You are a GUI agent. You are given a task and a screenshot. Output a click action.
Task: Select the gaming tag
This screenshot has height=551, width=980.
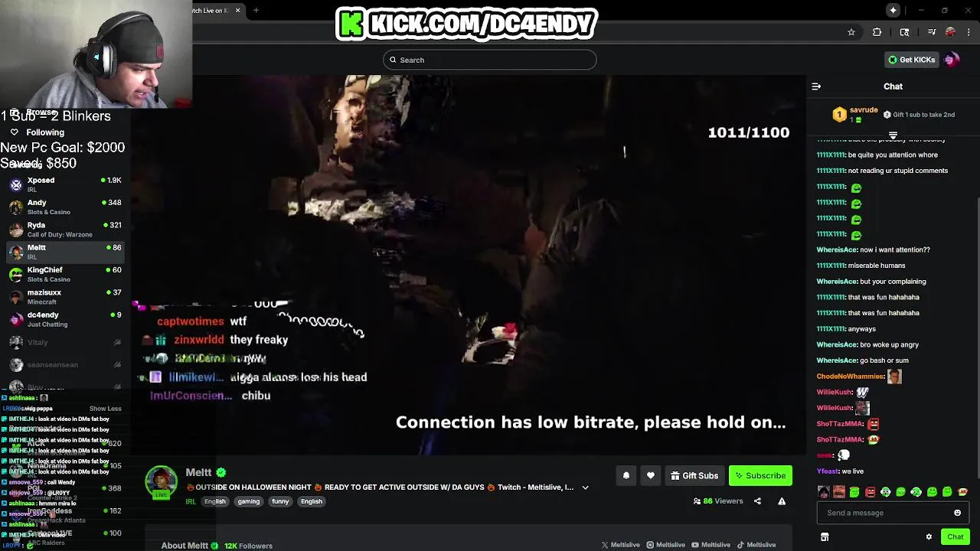pyautogui.click(x=248, y=501)
